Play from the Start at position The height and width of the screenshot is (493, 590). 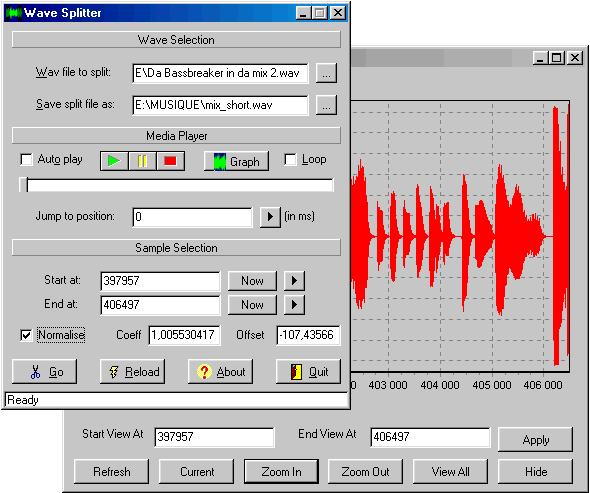click(294, 281)
